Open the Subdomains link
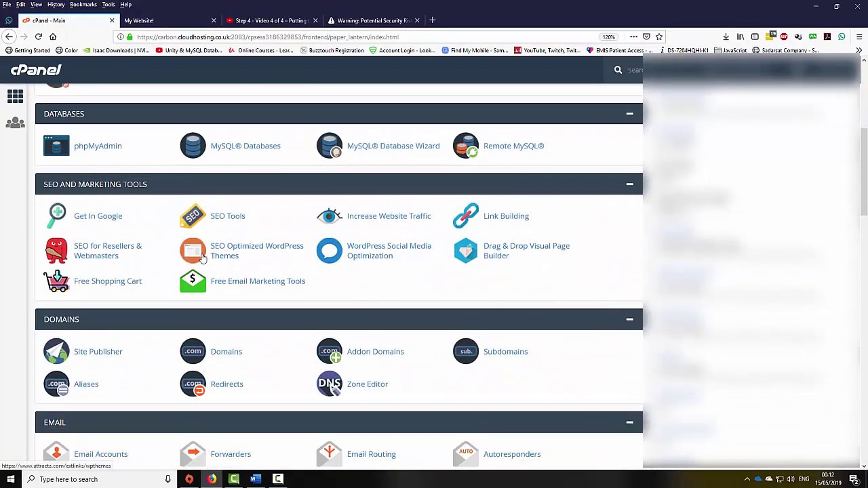This screenshot has width=868, height=488. click(505, 352)
